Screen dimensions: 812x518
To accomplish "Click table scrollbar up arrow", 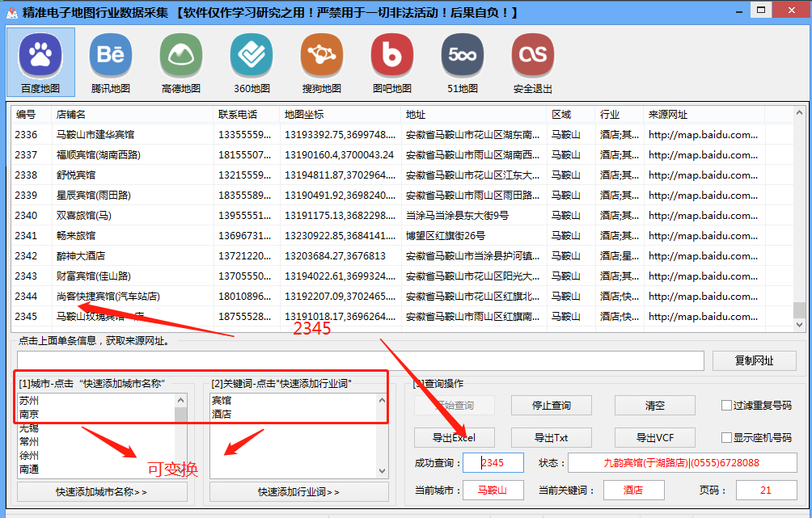I will 799,112.
